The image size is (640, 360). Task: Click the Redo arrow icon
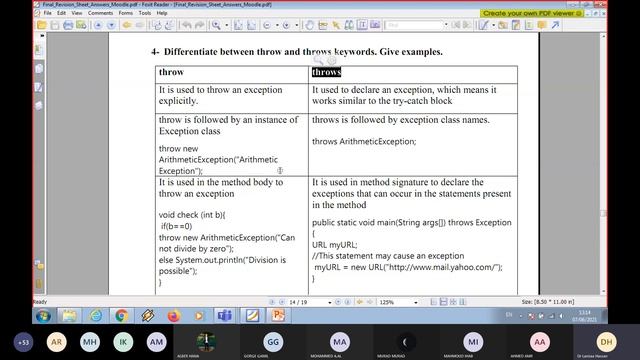[200, 25]
